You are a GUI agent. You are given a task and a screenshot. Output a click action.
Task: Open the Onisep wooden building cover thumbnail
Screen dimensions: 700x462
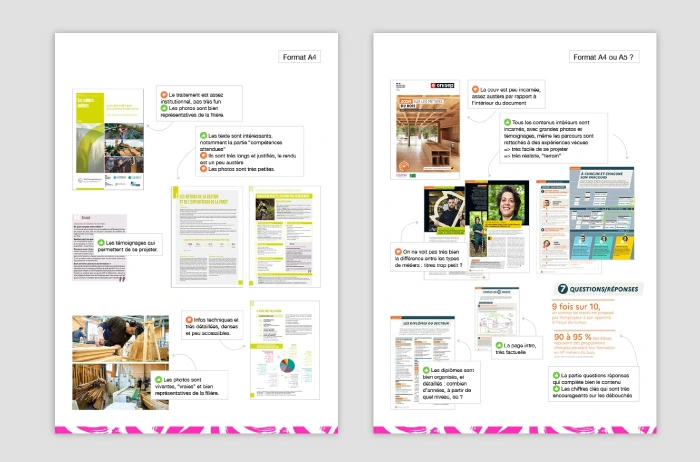pyautogui.click(x=426, y=130)
